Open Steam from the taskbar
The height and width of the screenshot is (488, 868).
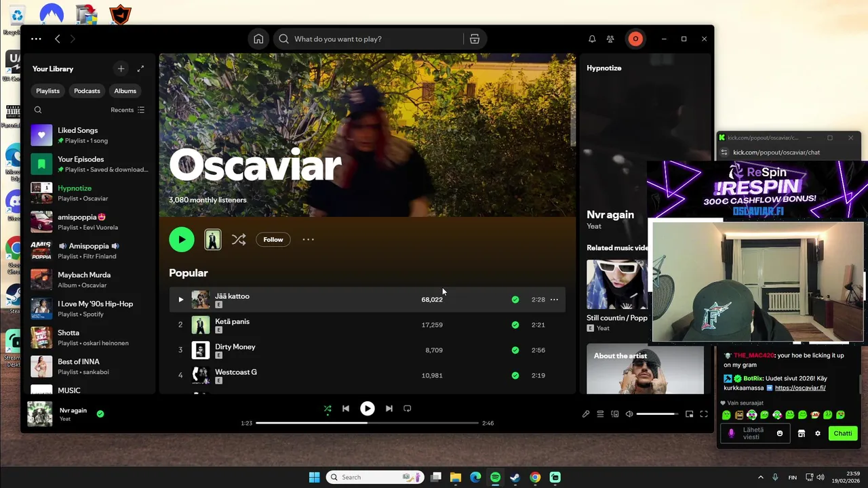tap(515, 477)
